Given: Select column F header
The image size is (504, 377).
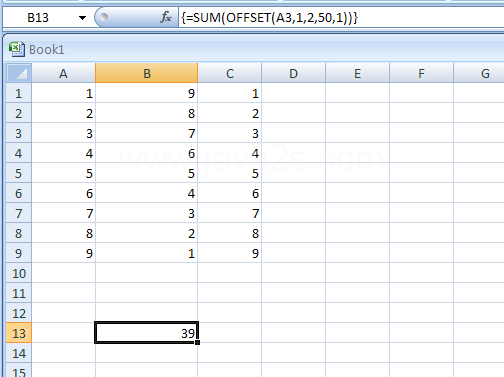Looking at the screenshot, I should tap(421, 73).
